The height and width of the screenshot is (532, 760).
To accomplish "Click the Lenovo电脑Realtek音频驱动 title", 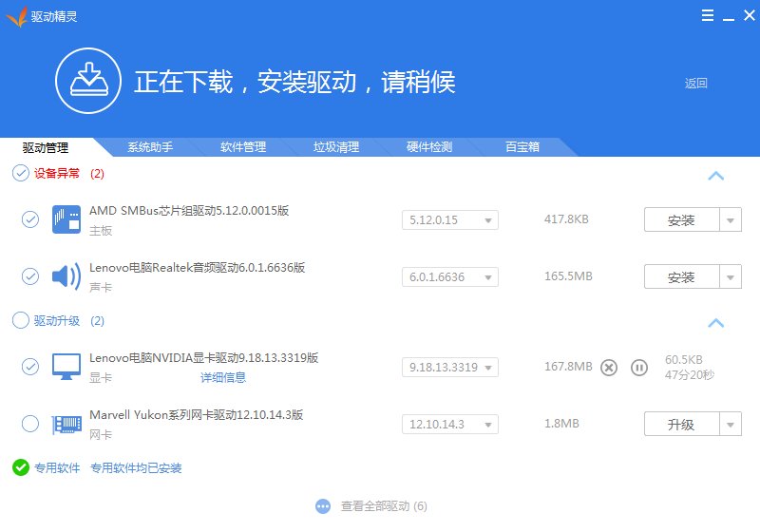I will click(198, 268).
